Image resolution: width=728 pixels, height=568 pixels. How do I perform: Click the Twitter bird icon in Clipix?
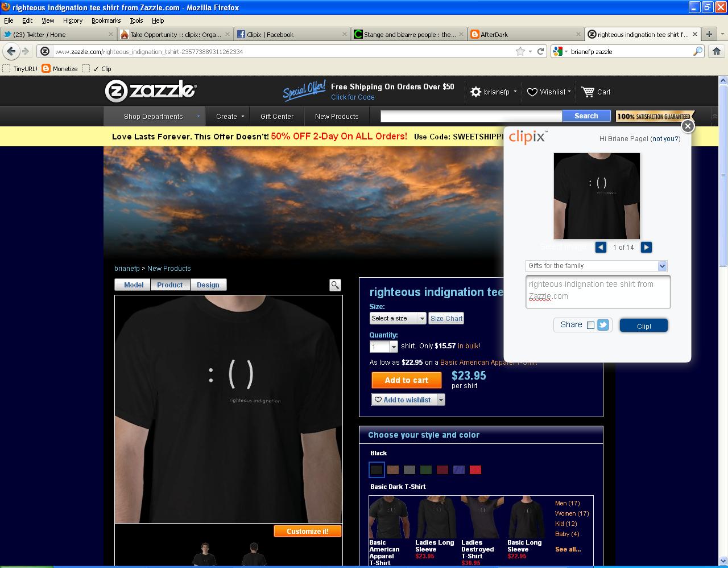tap(603, 325)
